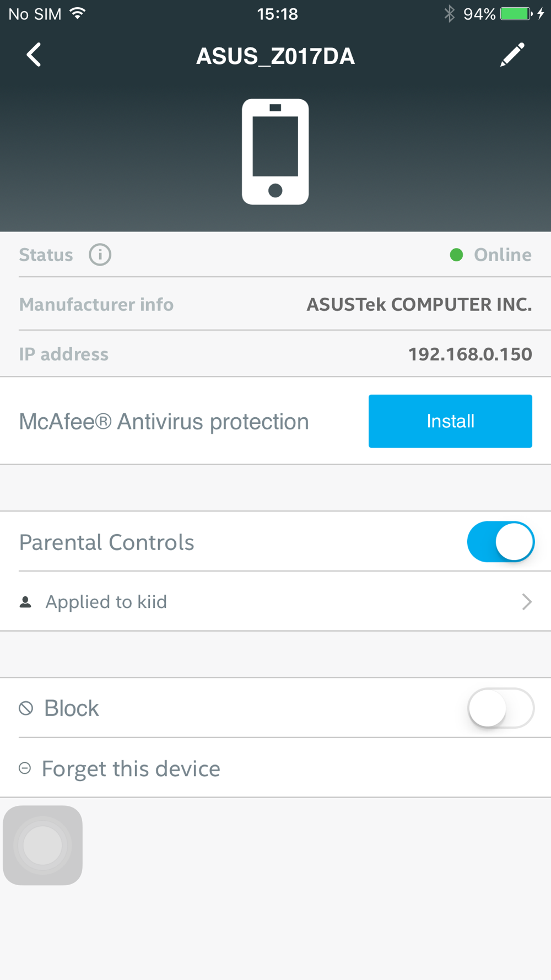Tap the Wi-Fi icon in status bar

pyautogui.click(x=78, y=13)
